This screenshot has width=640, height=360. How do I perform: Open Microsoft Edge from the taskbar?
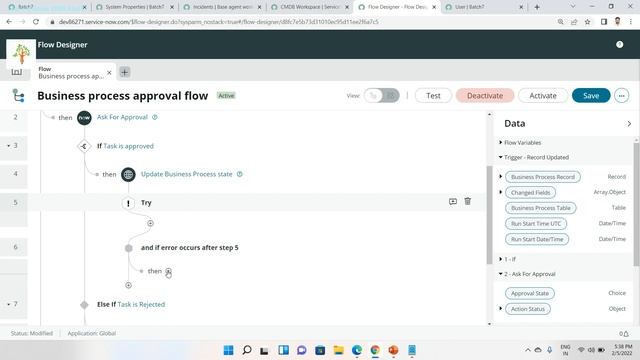pyautogui.click(x=357, y=350)
